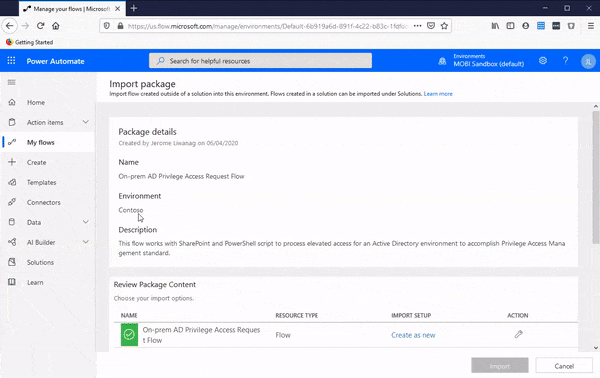Open the app launcher waffle icon
Viewport: 600px width, 378px height.
click(11, 60)
